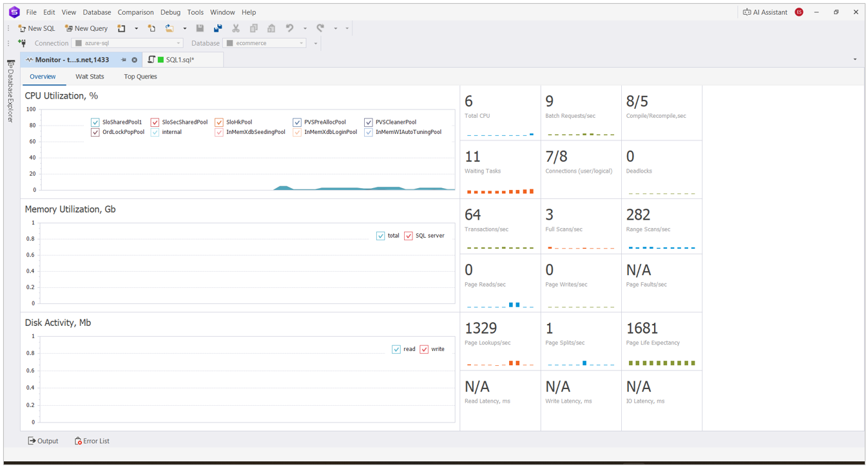Click the Save All toolbar icon
The width and height of the screenshot is (868, 467).
coord(218,28)
